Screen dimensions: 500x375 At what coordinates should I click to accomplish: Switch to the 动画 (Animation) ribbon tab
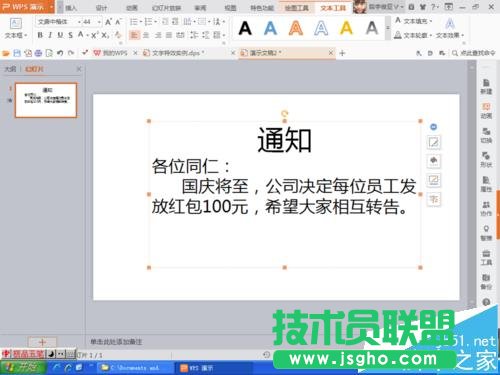coord(132,8)
